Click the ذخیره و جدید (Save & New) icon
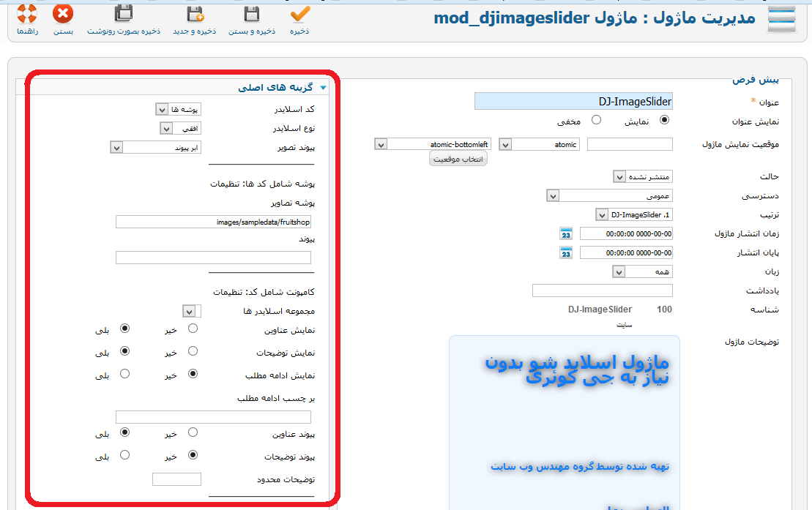This screenshot has height=510, width=812. coord(195,15)
